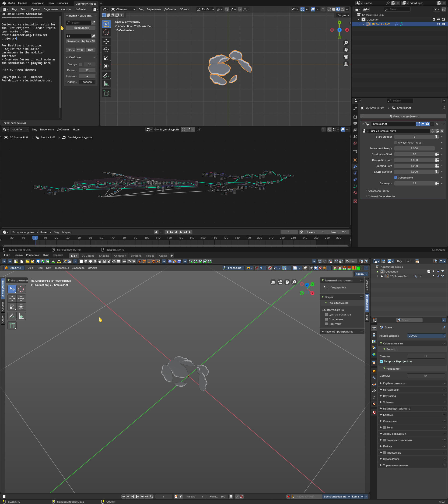Viewport: 448px width, 504px height.
Task: Open the Modifiers wrench tab in properties
Action: (x=355, y=167)
